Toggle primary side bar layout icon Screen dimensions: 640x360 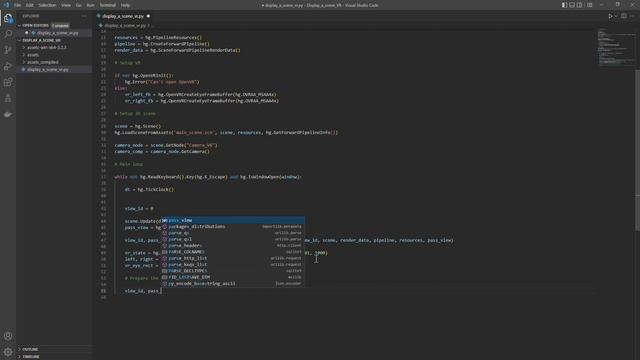(564, 5)
